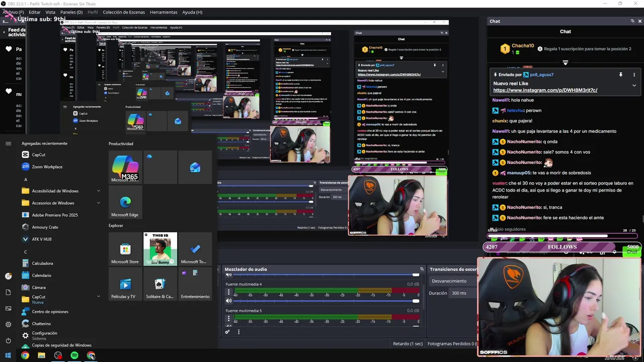Undock the Chat dock panel

[x=632, y=21]
